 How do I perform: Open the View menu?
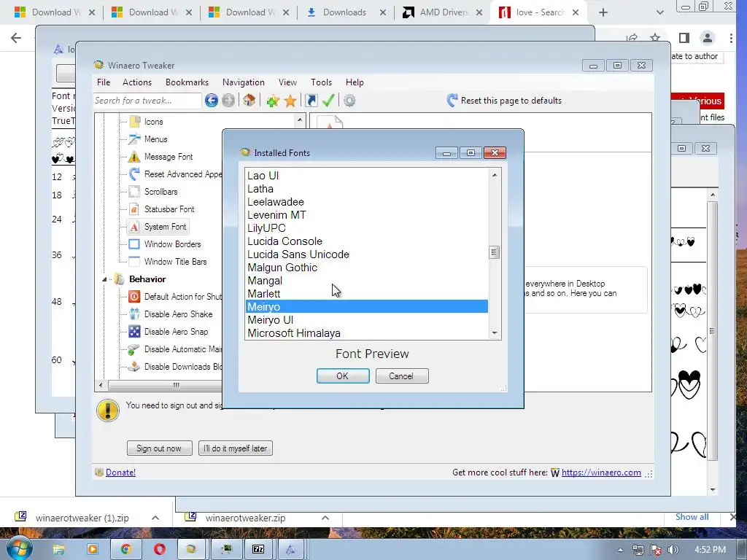tap(287, 82)
